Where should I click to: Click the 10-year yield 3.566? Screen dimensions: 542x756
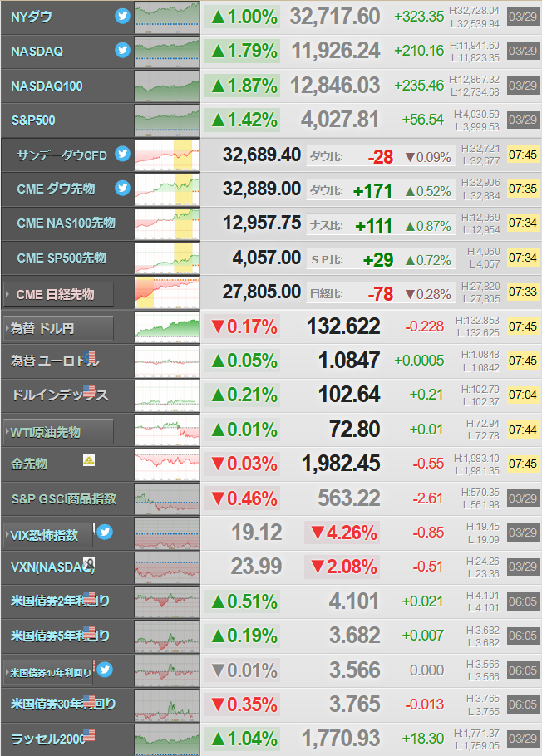pos(354,670)
